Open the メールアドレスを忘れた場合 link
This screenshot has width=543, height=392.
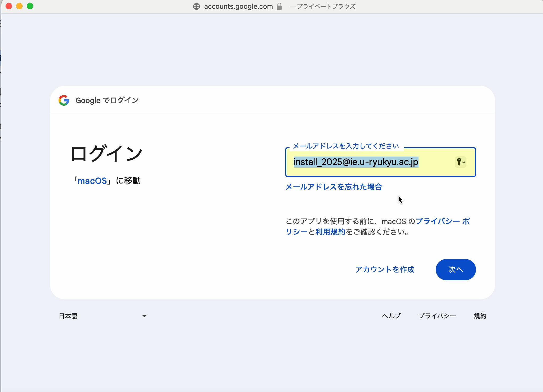(334, 187)
